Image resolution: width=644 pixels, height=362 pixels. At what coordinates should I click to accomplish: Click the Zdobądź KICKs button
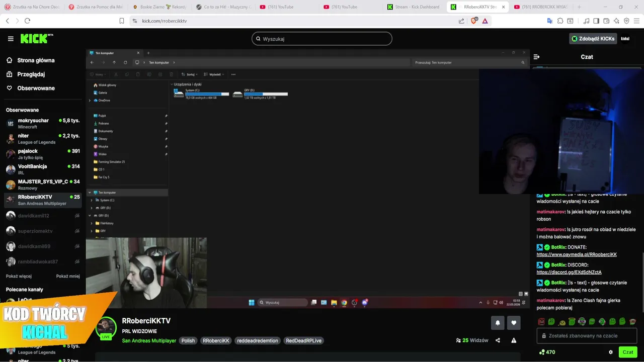click(x=593, y=39)
